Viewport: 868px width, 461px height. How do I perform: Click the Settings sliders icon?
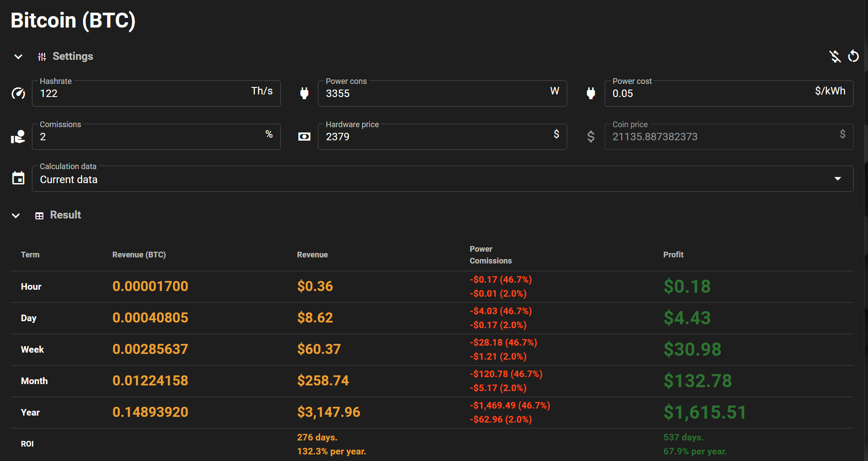[x=42, y=57]
